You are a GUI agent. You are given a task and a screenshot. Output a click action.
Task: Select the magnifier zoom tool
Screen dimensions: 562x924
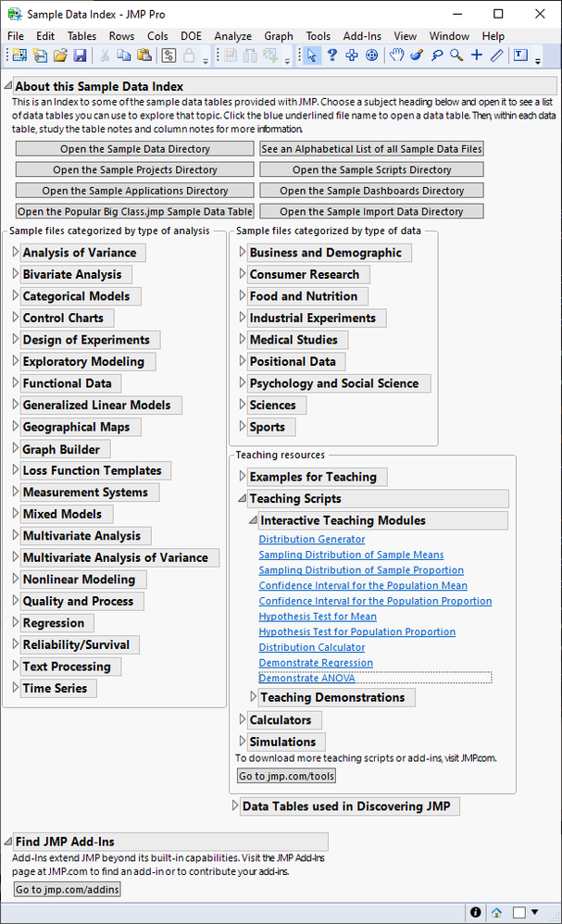click(x=456, y=56)
